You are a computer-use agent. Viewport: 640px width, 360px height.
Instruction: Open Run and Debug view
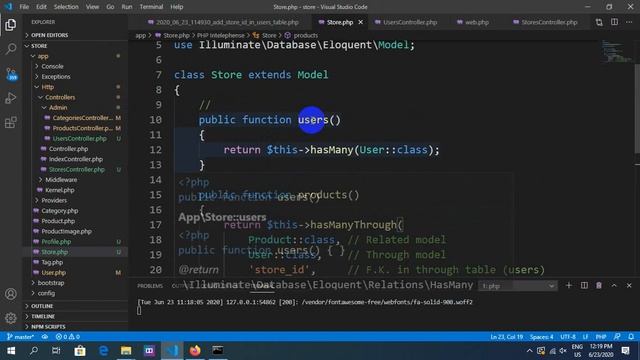tap(11, 98)
